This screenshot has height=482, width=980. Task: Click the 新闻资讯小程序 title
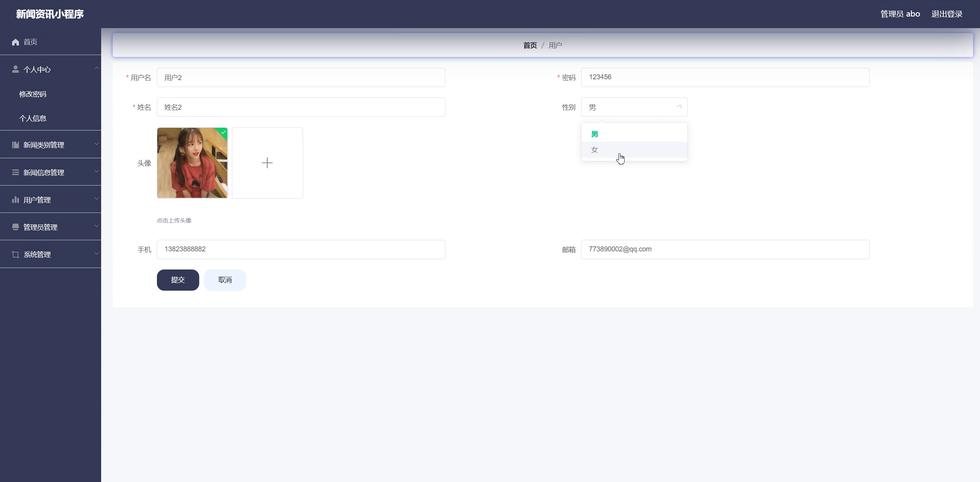[x=50, y=14]
